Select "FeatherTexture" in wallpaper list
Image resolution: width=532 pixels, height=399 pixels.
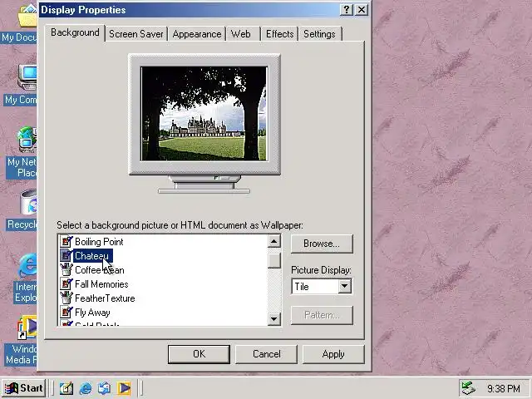(x=105, y=298)
